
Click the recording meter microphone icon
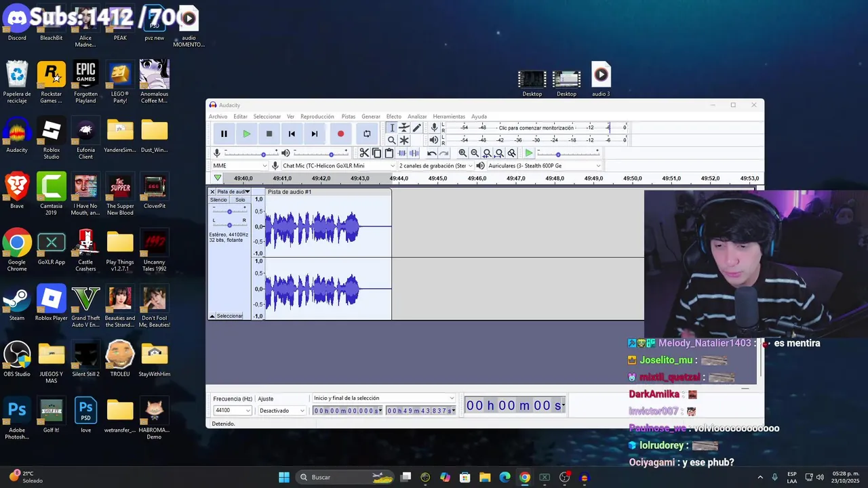[x=434, y=127]
